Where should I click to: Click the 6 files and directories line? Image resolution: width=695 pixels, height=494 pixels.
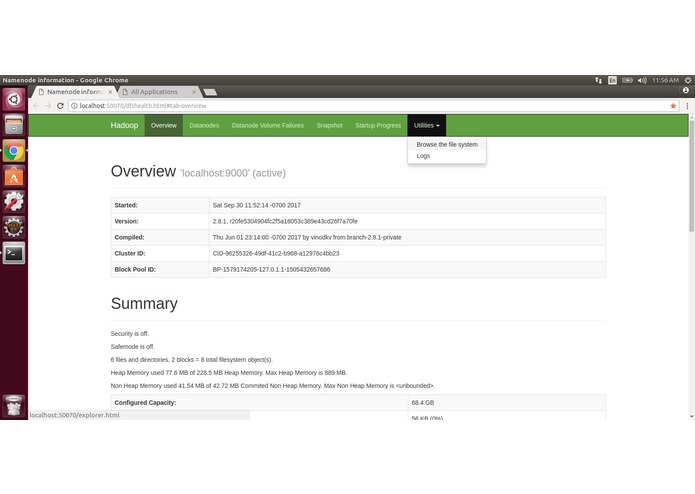click(192, 359)
